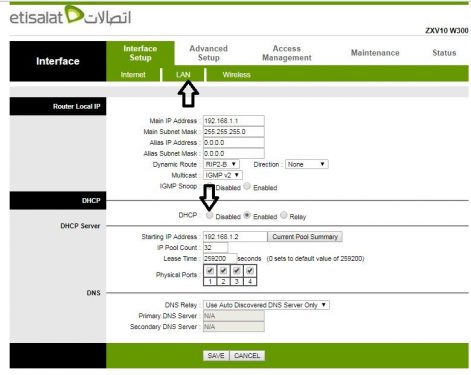471x375 pixels.
Task: Click the Lease Time input field
Action: (220, 259)
